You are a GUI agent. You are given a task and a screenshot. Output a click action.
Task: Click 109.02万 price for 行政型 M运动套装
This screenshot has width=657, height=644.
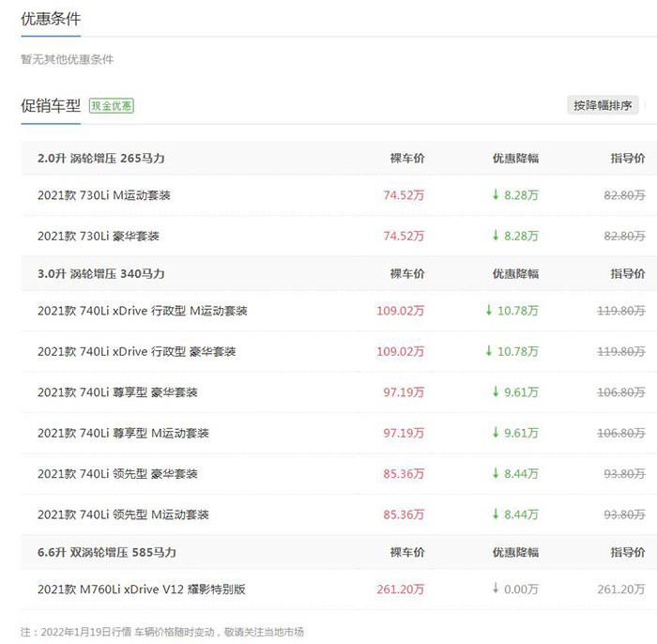click(x=400, y=311)
